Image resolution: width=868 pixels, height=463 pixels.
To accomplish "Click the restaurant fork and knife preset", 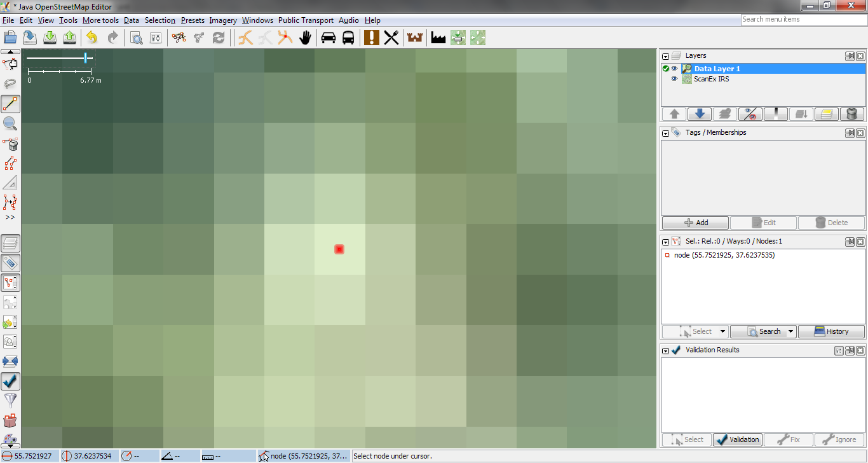I will point(391,38).
